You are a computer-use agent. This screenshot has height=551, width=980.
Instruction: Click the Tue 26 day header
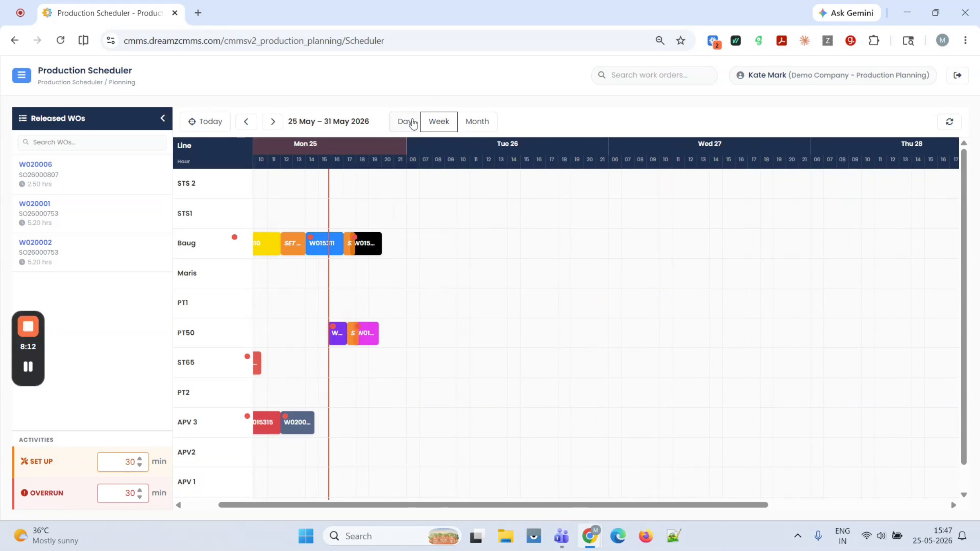(507, 144)
